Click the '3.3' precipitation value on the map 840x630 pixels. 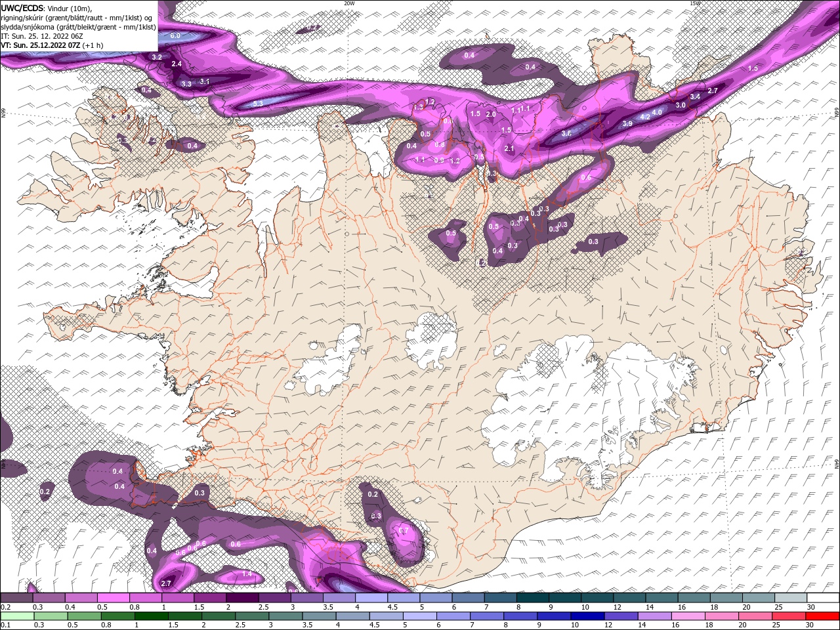pyautogui.click(x=186, y=84)
